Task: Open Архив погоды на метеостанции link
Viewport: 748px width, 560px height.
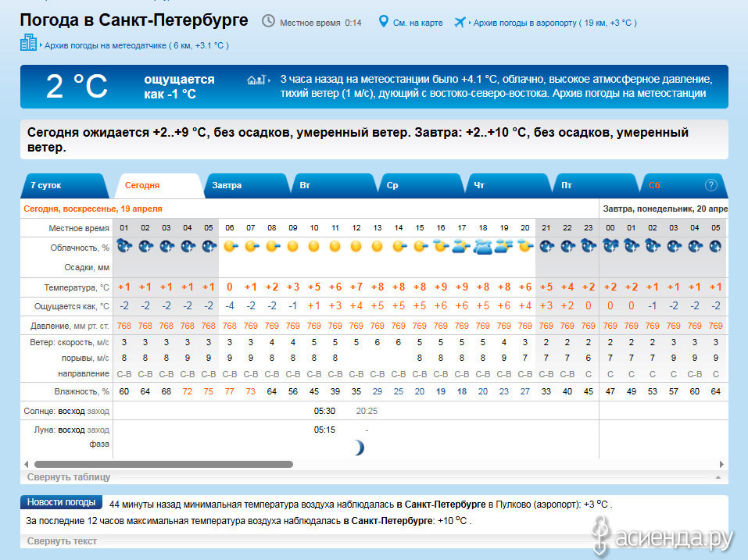Action: [640, 94]
